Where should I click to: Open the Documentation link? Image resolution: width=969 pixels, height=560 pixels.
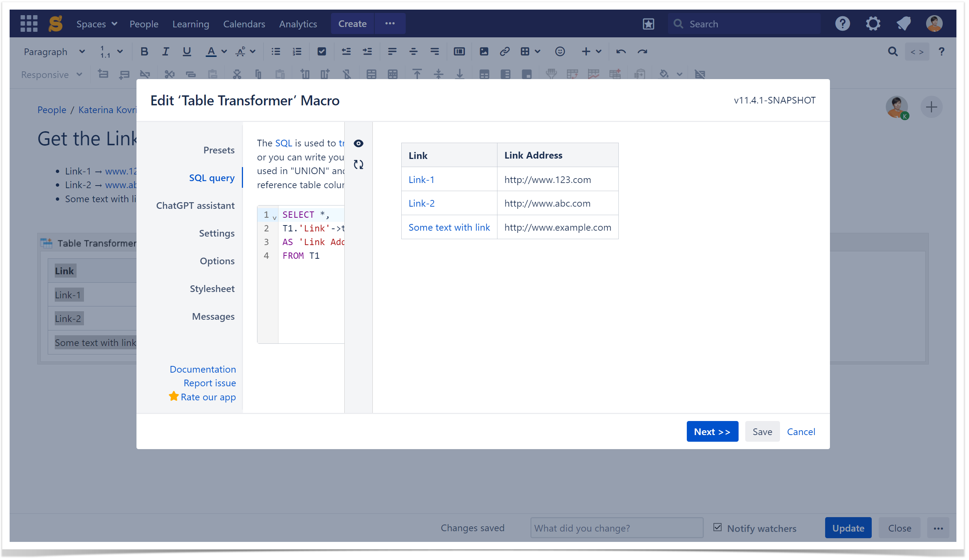[x=203, y=369]
